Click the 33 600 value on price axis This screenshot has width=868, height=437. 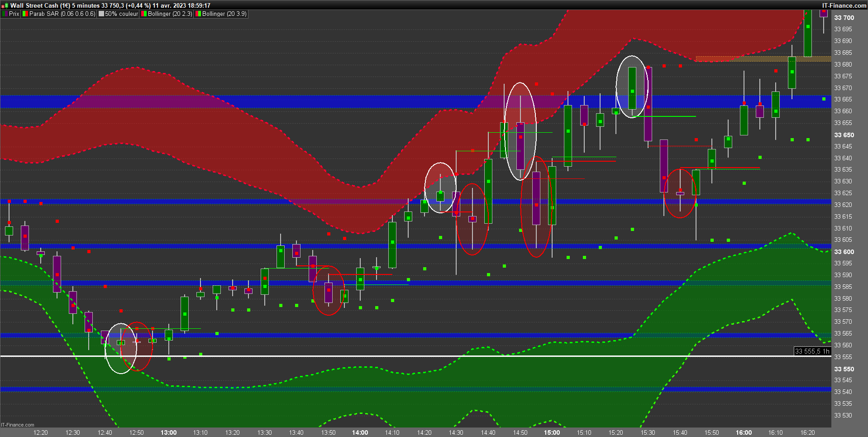(844, 252)
